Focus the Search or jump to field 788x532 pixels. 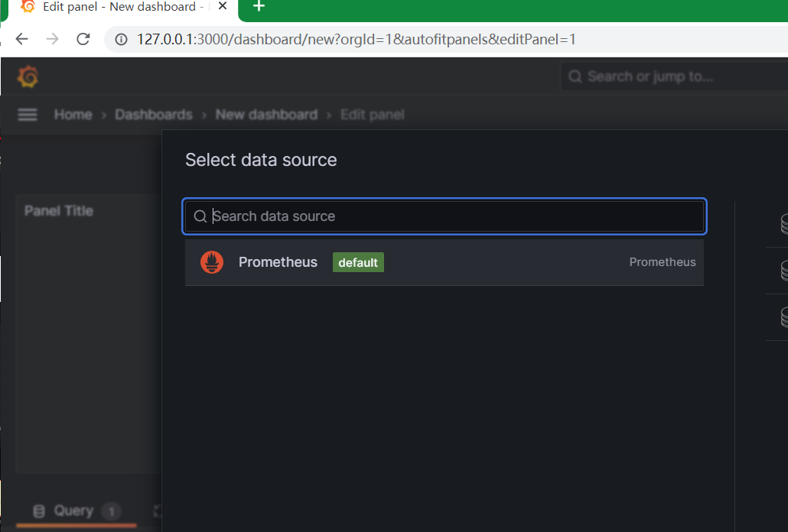[674, 76]
